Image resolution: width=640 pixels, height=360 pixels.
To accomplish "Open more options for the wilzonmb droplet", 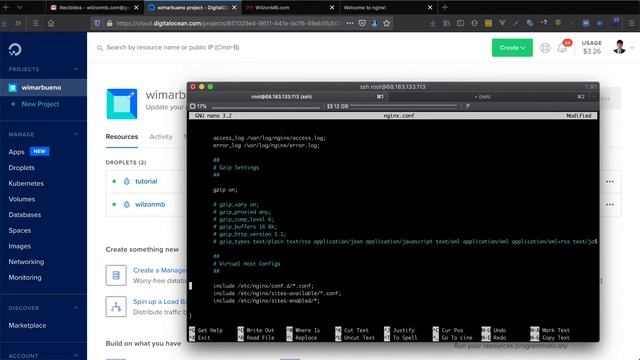I will [x=610, y=204].
